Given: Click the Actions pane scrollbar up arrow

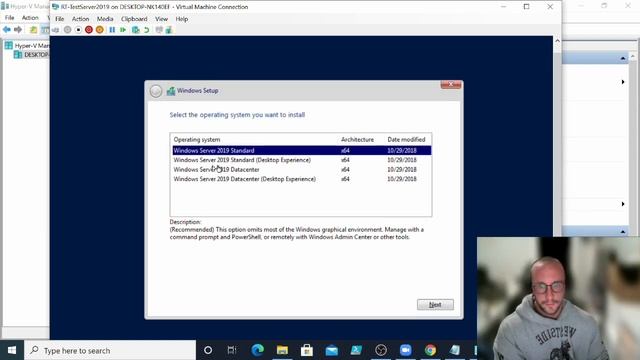Looking at the screenshot, I should [x=633, y=56].
